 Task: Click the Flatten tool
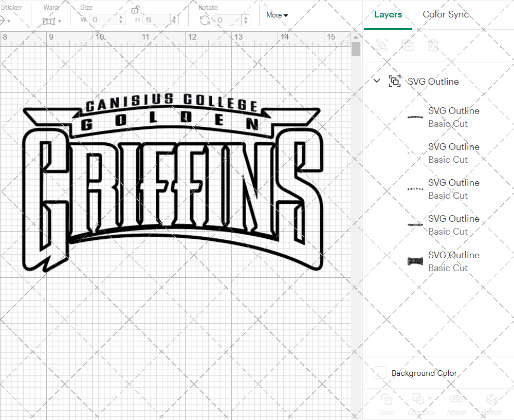(x=491, y=404)
